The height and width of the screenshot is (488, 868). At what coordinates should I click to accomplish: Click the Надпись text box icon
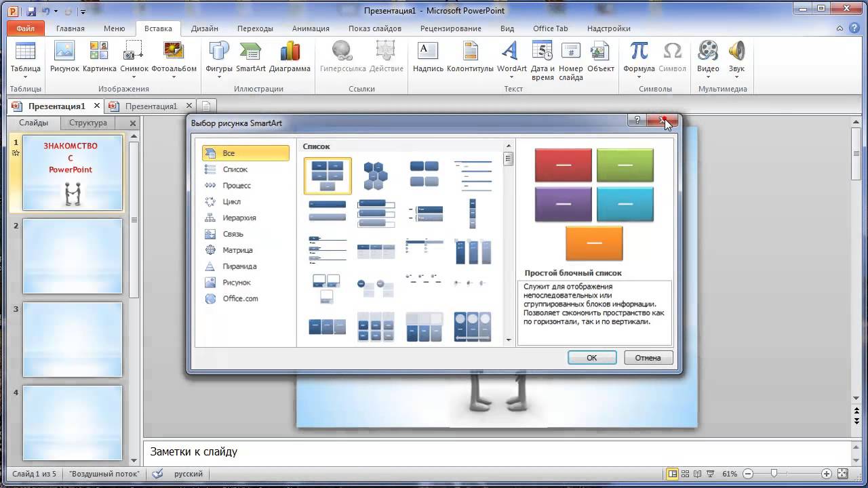tap(428, 52)
